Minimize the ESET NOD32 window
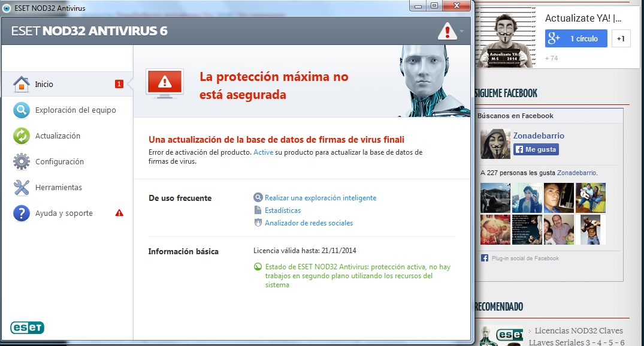 point(418,6)
